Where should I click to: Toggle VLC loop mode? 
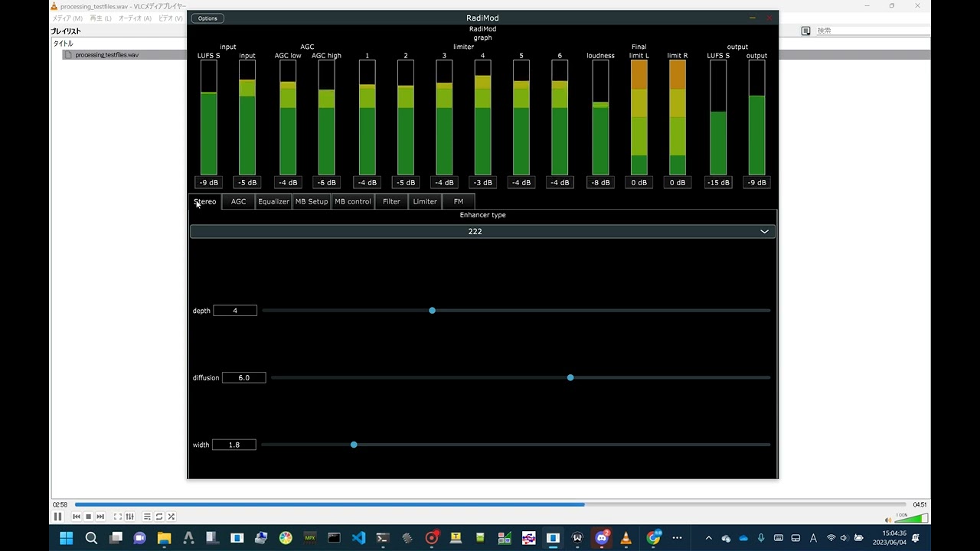(x=159, y=517)
